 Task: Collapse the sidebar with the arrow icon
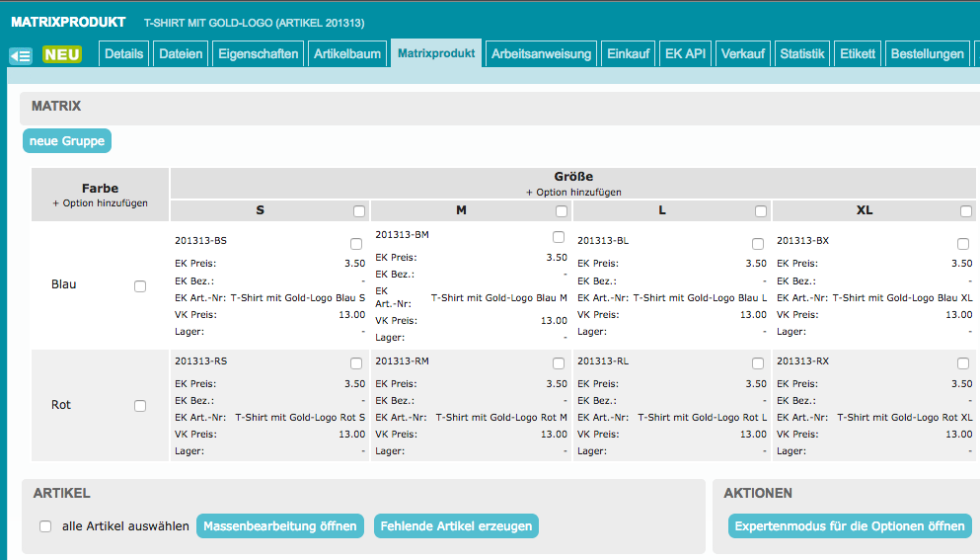pyautogui.click(x=21, y=56)
